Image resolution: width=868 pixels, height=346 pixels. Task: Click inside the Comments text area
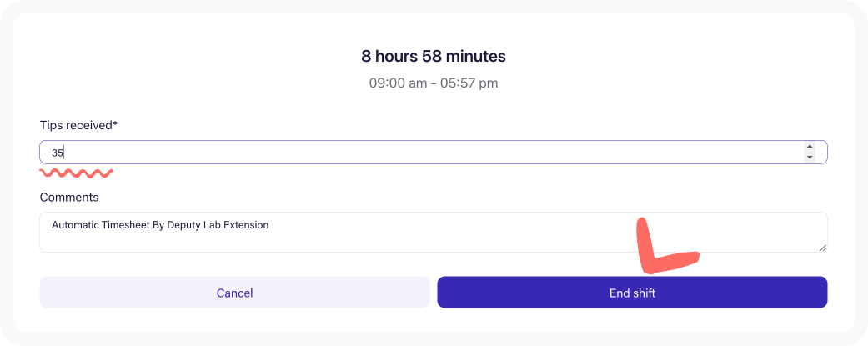pyautogui.click(x=434, y=232)
